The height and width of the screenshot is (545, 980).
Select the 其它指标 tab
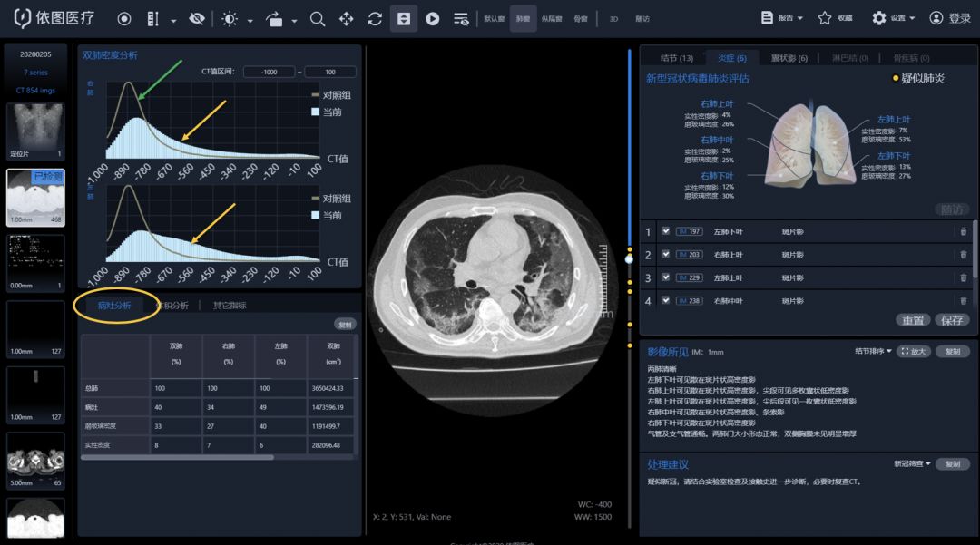click(x=230, y=306)
